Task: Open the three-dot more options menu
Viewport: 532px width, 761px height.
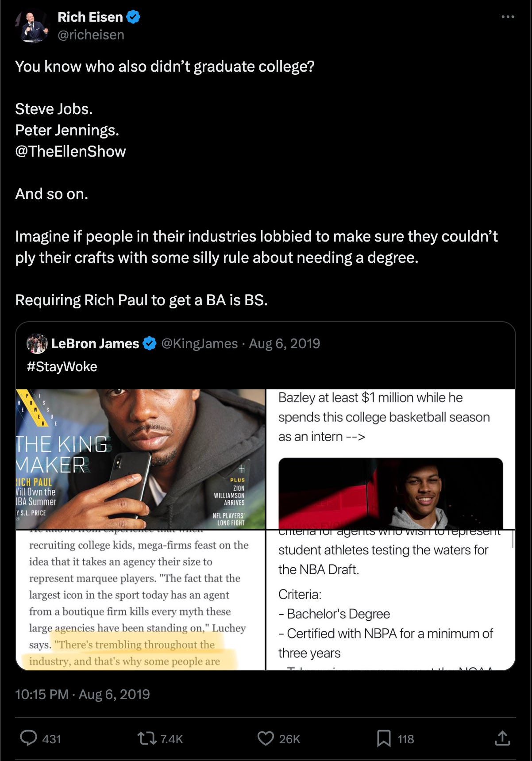Action: coord(508,17)
